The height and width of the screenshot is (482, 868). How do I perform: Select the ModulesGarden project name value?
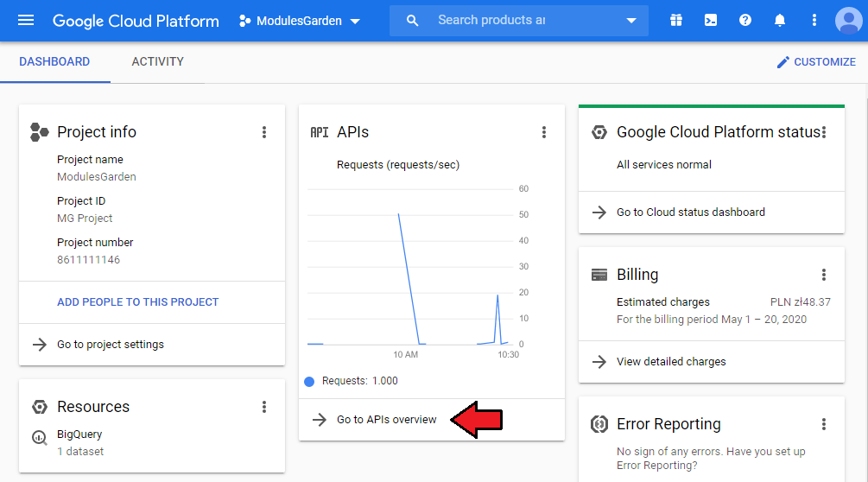[x=97, y=176]
